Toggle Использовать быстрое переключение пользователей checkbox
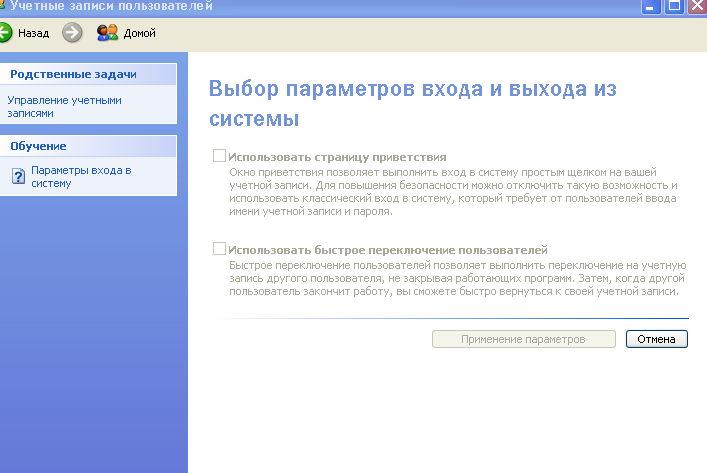Viewport: 707px width, 473px height. tap(219, 249)
